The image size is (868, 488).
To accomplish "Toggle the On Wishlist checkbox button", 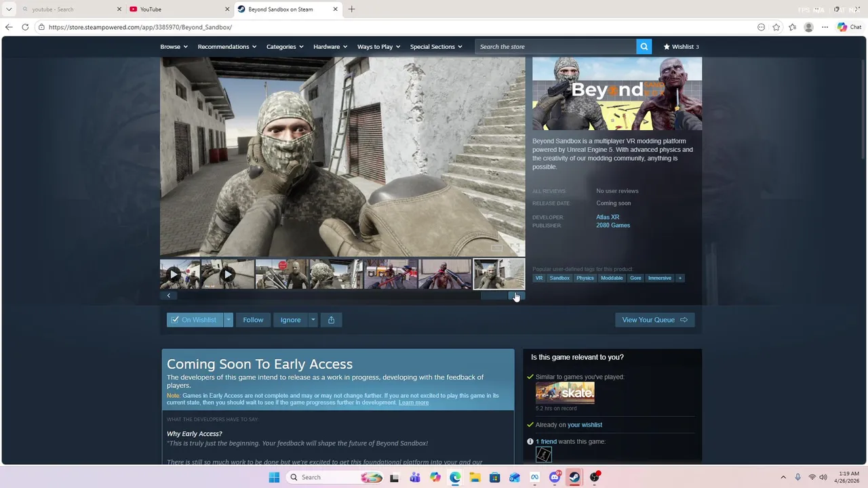I will pos(195,320).
